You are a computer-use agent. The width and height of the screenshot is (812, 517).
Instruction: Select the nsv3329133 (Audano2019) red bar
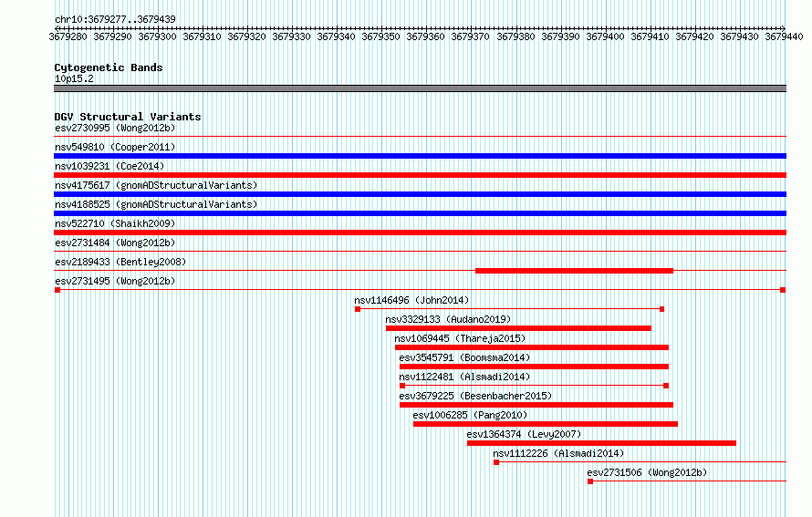pyautogui.click(x=518, y=328)
